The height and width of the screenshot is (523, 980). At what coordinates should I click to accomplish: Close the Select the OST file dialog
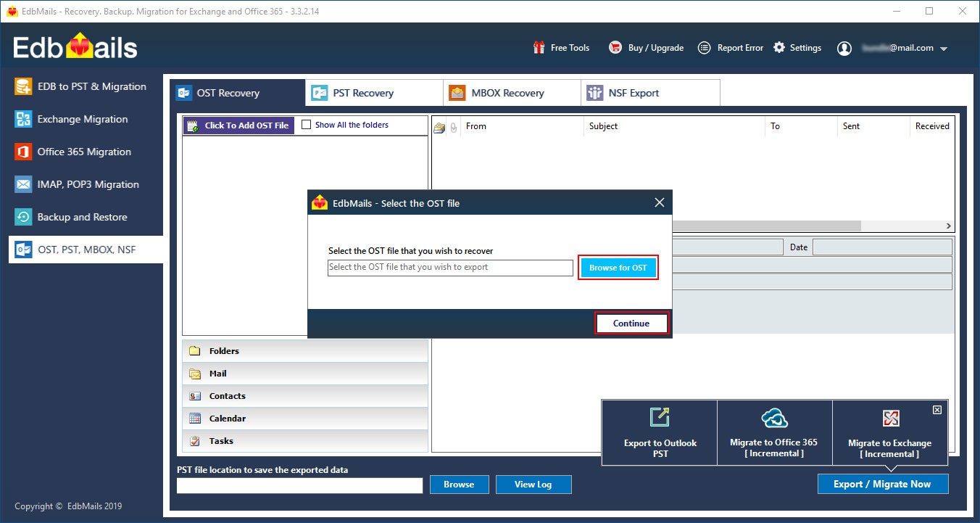659,203
